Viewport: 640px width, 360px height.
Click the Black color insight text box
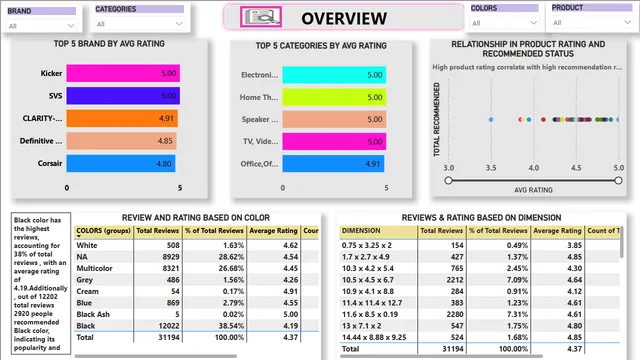(x=41, y=283)
